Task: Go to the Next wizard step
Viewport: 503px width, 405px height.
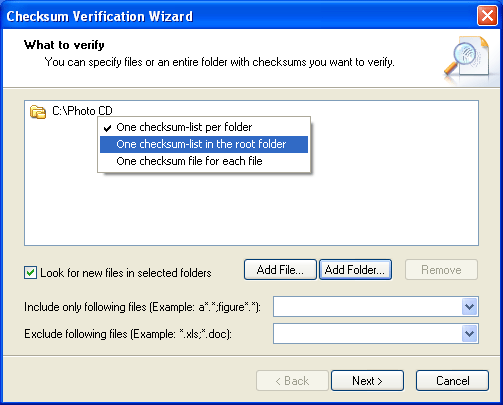Action: 367,381
